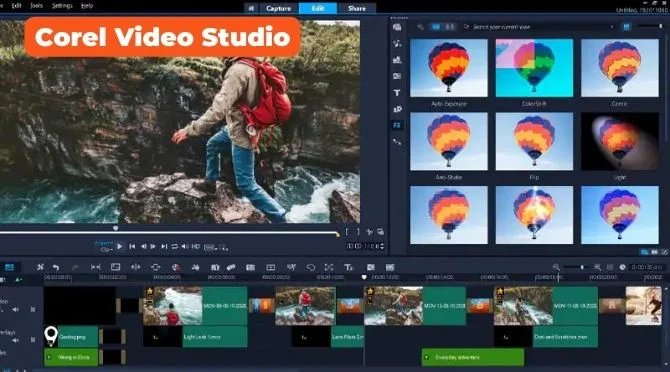Step to previous frame

coord(143,246)
